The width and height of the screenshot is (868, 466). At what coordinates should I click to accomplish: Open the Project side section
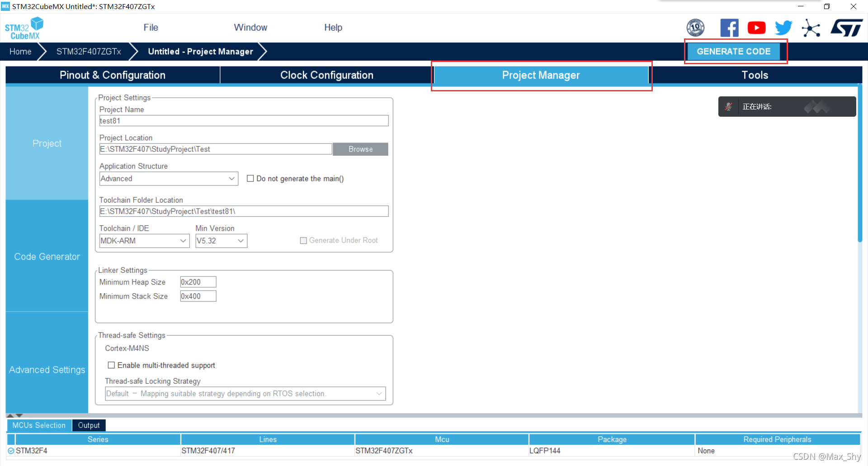[x=47, y=143]
